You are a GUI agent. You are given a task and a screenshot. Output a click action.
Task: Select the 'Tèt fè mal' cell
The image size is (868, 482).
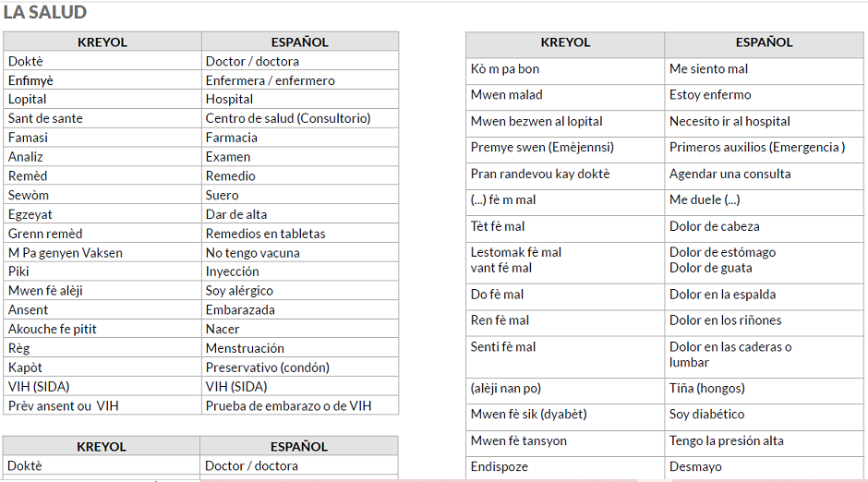point(565,226)
